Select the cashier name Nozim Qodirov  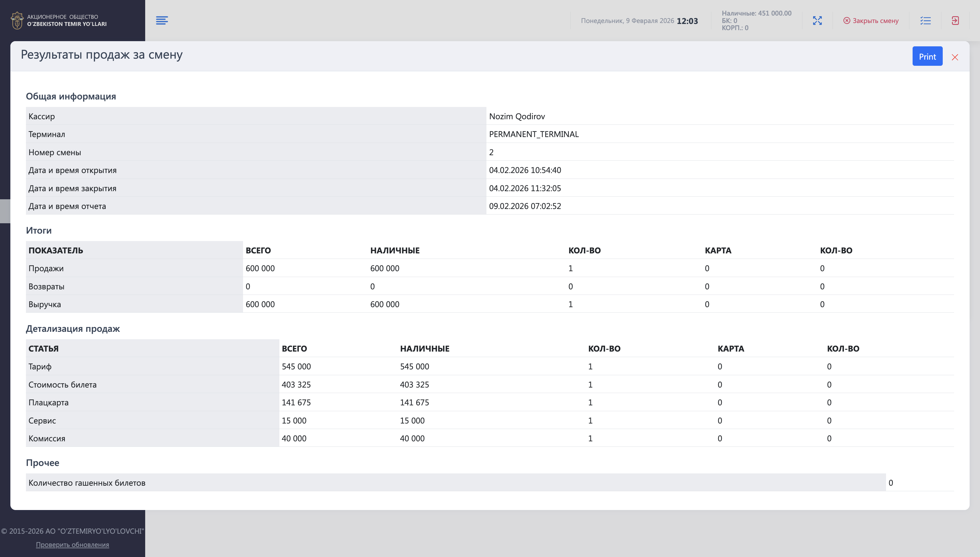[517, 116]
